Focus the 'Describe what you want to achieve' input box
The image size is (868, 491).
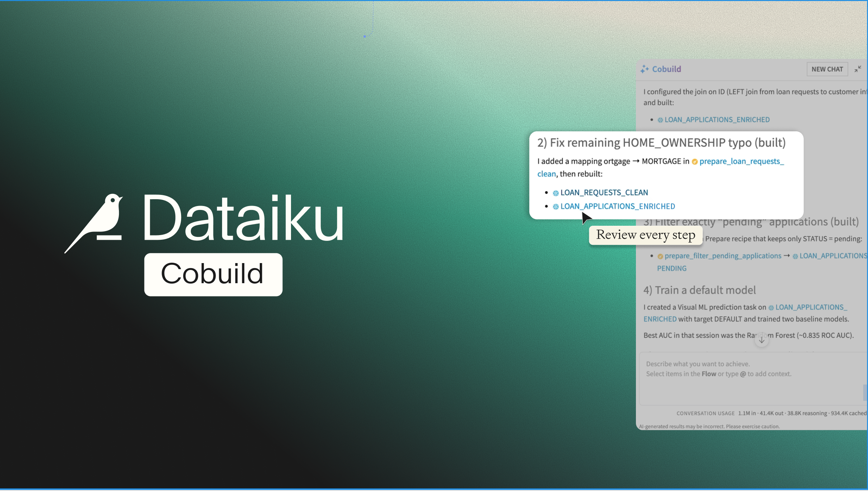[753, 379]
